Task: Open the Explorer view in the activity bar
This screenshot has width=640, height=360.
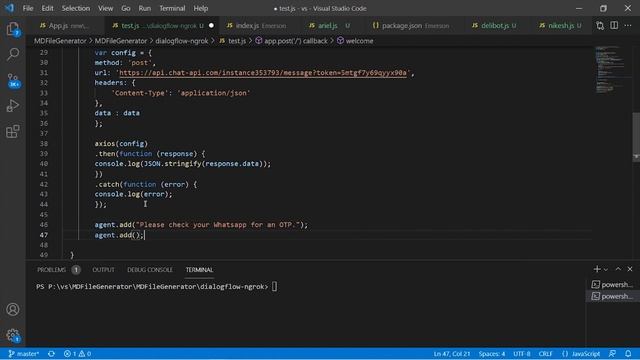Action: (13, 29)
